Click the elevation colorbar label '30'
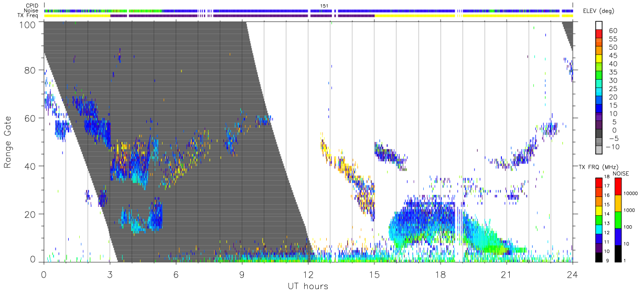Screen dimensions: 644x297 click(x=613, y=80)
